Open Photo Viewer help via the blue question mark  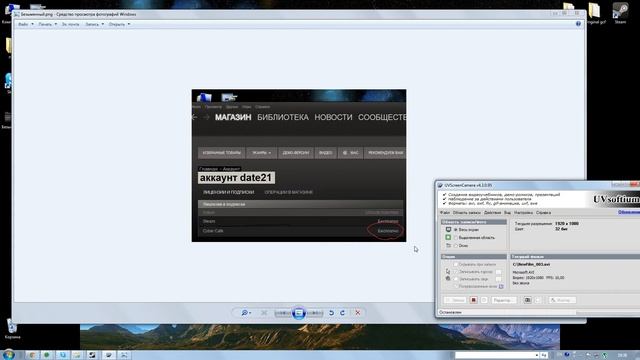pyautogui.click(x=578, y=24)
